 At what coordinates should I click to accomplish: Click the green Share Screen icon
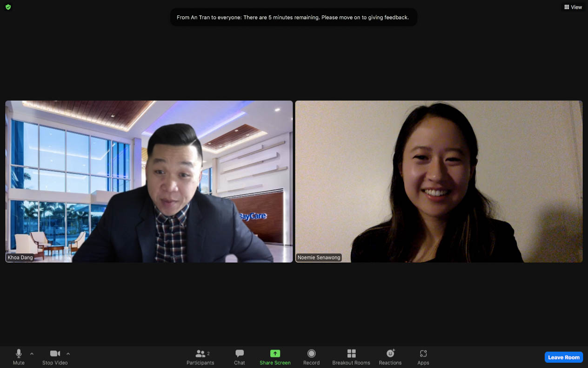(275, 354)
